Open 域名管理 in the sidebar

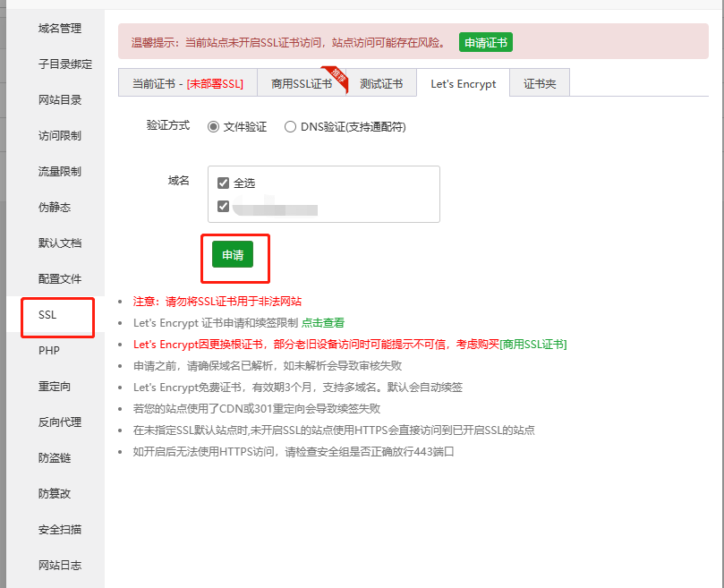point(59,29)
